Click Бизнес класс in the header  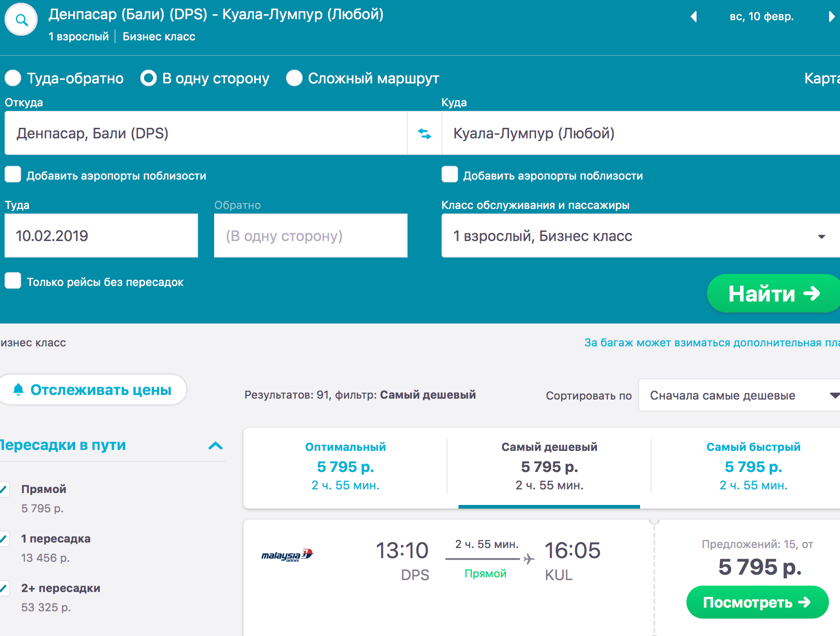[x=159, y=36]
